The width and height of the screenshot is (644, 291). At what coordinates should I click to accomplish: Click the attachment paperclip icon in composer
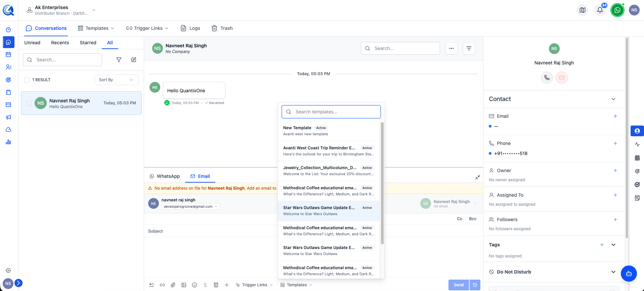(173, 285)
